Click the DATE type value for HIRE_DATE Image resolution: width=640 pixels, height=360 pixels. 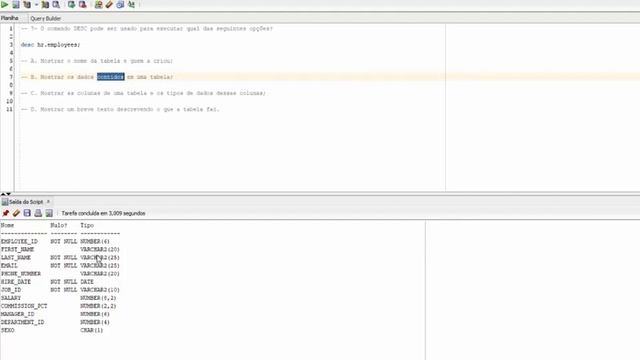(87, 282)
